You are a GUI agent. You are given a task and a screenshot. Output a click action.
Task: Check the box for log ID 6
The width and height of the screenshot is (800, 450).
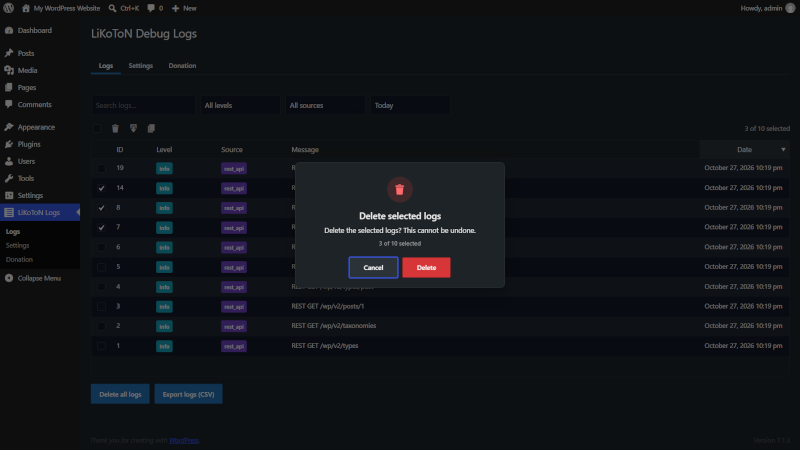coord(102,247)
